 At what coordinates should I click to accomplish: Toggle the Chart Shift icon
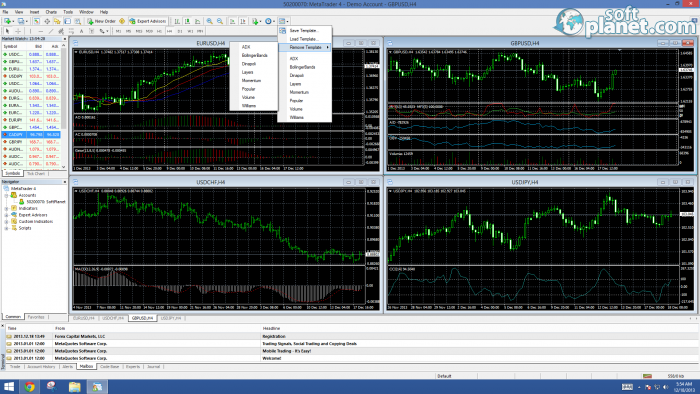pyautogui.click(x=243, y=21)
